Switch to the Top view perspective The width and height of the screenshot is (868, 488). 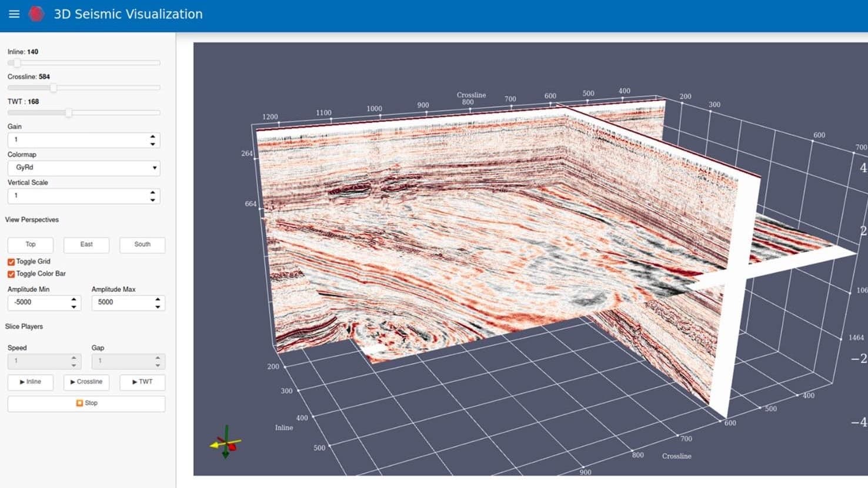30,245
